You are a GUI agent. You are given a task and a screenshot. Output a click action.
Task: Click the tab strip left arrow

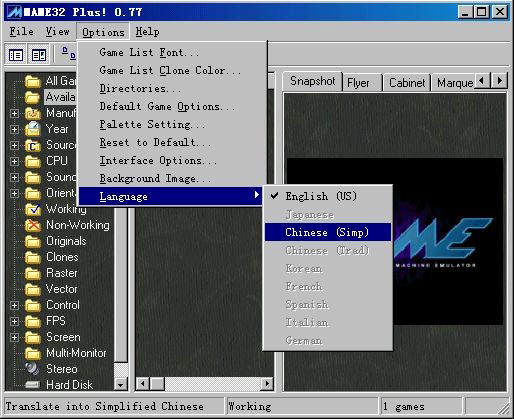click(481, 81)
